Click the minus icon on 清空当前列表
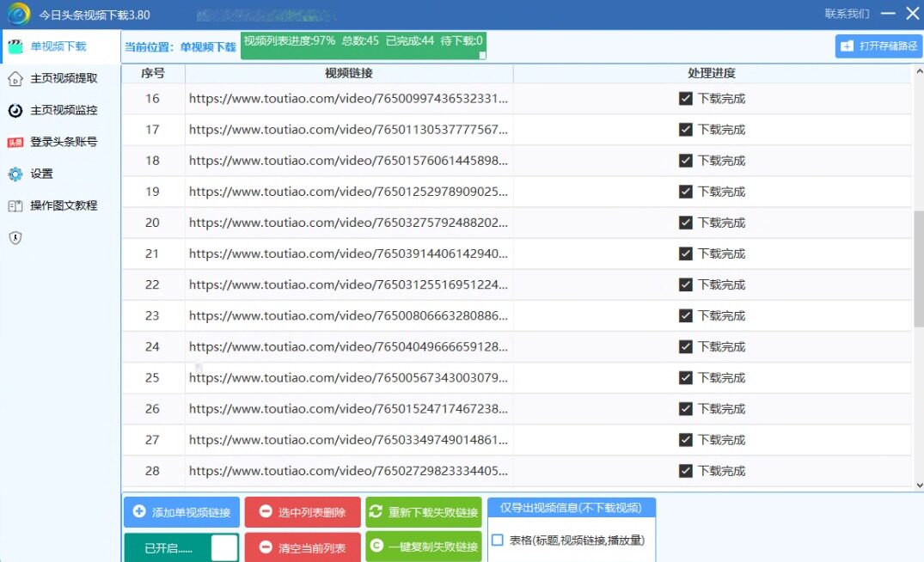This screenshot has height=562, width=924. pos(266,547)
